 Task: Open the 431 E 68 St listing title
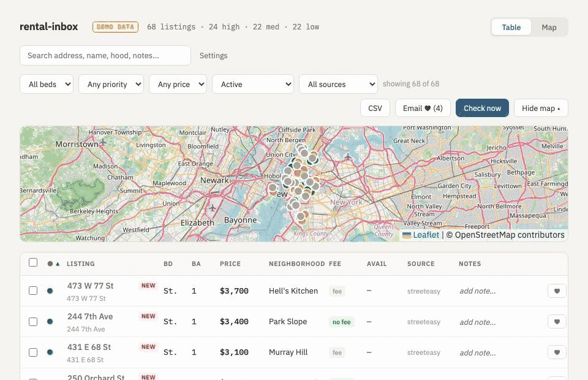coord(89,348)
